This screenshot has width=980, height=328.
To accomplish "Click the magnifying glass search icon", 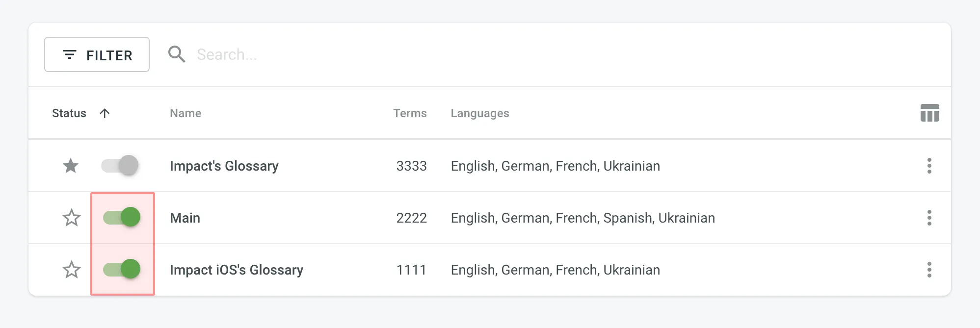I will coord(177,54).
